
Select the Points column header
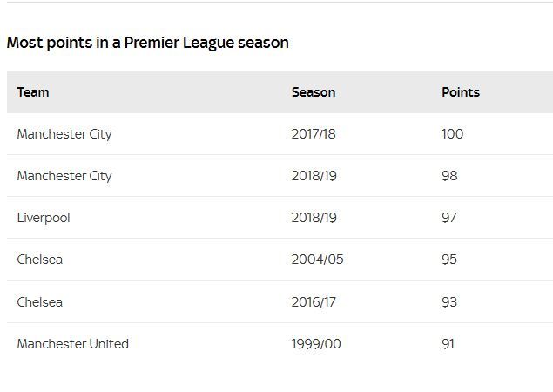pos(461,92)
